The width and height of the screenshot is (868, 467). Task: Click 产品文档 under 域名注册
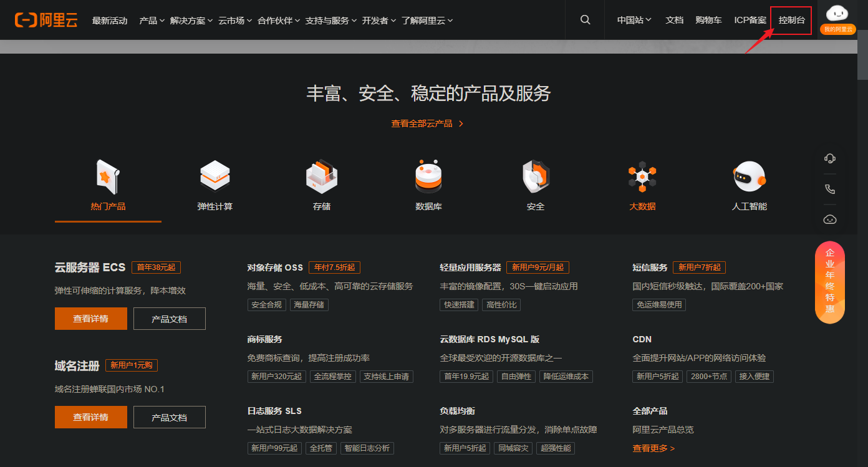point(170,417)
